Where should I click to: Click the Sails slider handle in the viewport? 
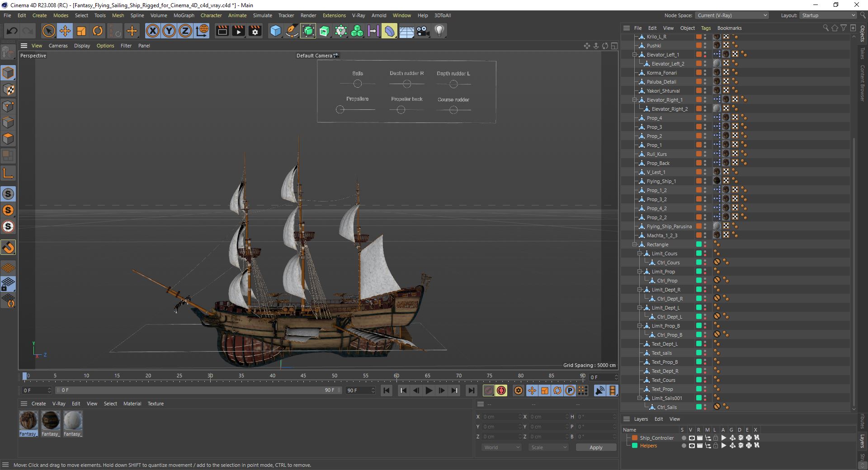(x=358, y=84)
